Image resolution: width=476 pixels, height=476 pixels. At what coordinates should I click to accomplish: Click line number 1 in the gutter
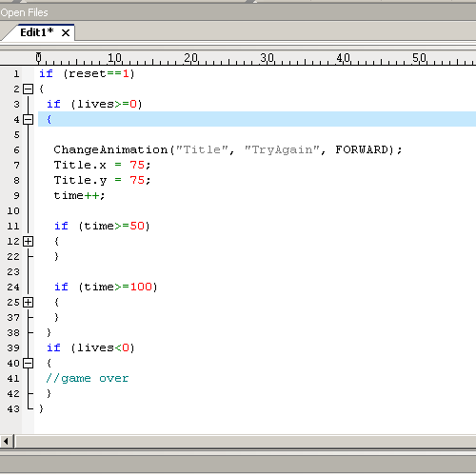tap(16, 73)
